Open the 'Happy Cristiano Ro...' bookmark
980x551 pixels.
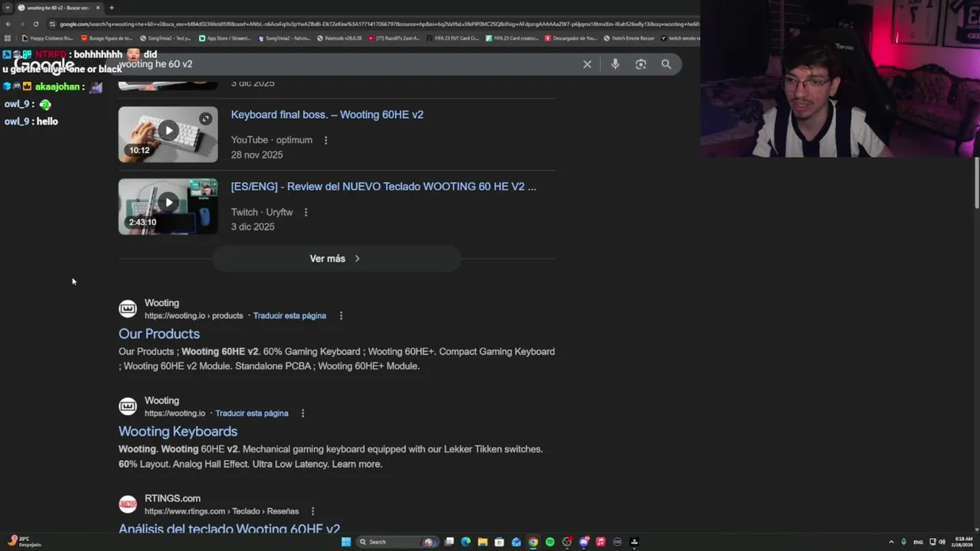(x=47, y=38)
